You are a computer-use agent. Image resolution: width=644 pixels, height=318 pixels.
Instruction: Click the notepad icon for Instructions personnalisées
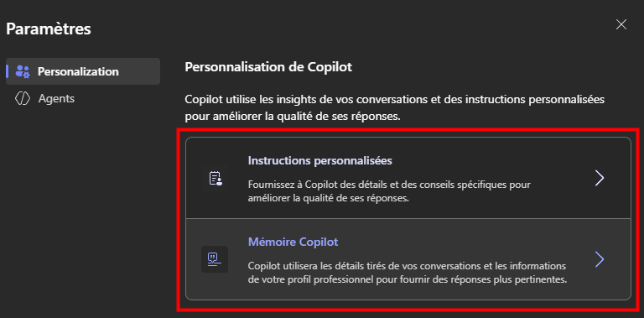216,179
